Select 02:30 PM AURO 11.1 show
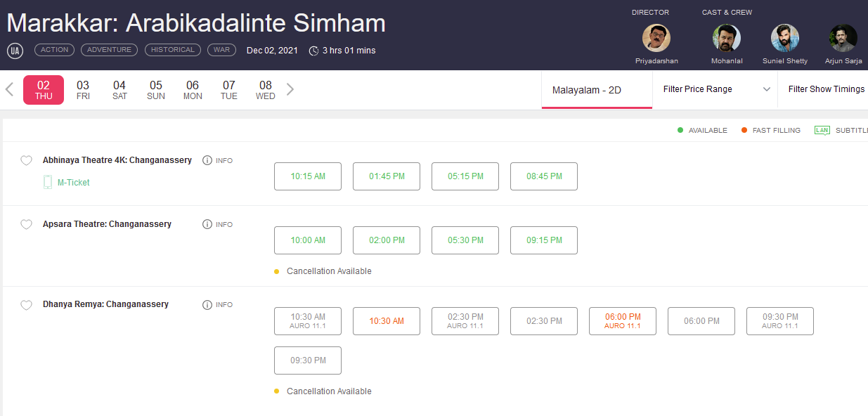Screen dimensions: 868x416 point(465,321)
